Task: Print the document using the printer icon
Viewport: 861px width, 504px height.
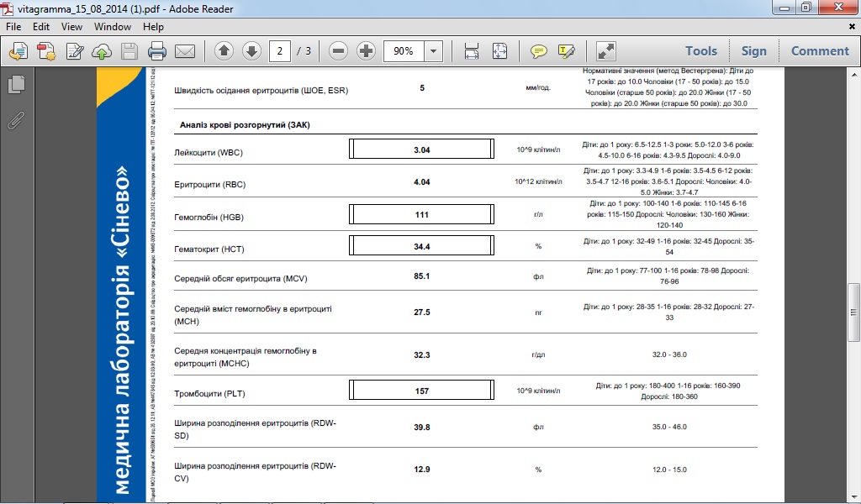Action: click(x=157, y=51)
